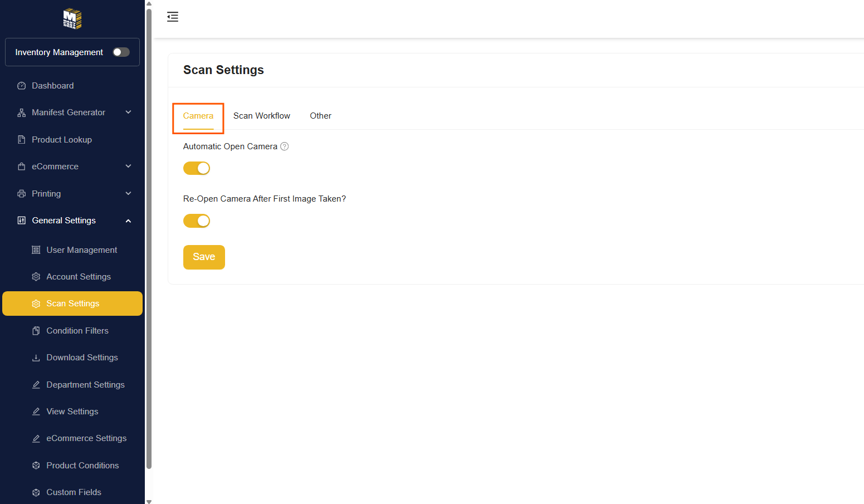The height and width of the screenshot is (504, 864).
Task: Toggle the Inventory Management switch
Action: (x=121, y=52)
